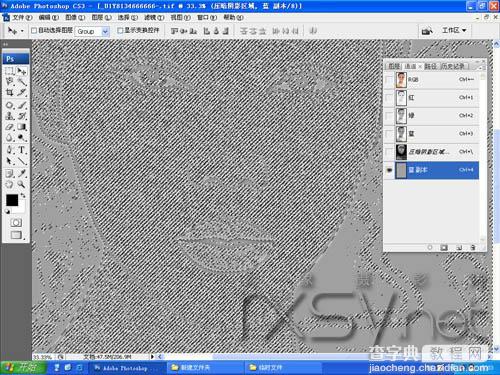
Task: Save selection as channel icon
Action: click(x=444, y=247)
